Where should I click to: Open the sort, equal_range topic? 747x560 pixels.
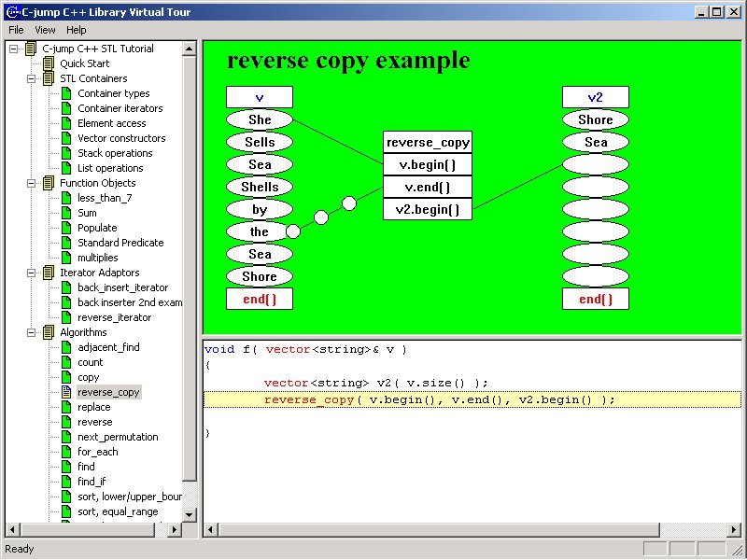(x=118, y=511)
